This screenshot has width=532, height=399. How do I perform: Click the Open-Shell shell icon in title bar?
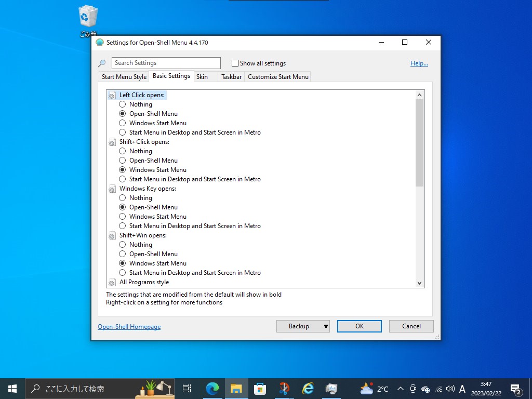coord(100,43)
